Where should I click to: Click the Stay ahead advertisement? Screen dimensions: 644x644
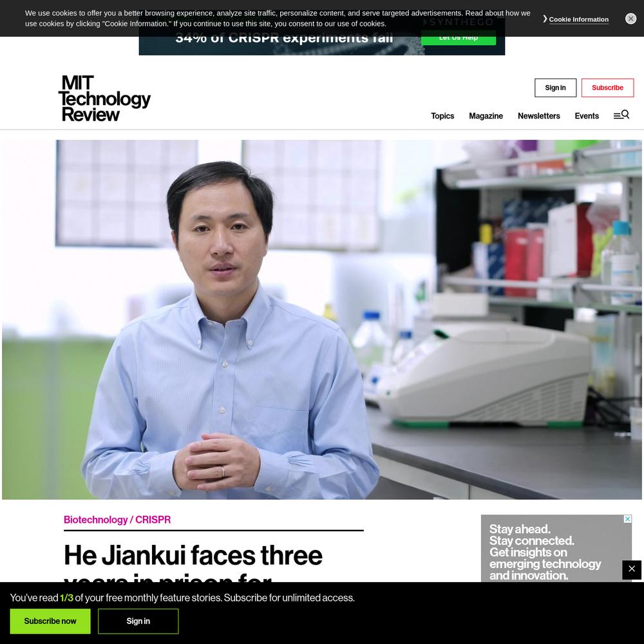pyautogui.click(x=556, y=548)
